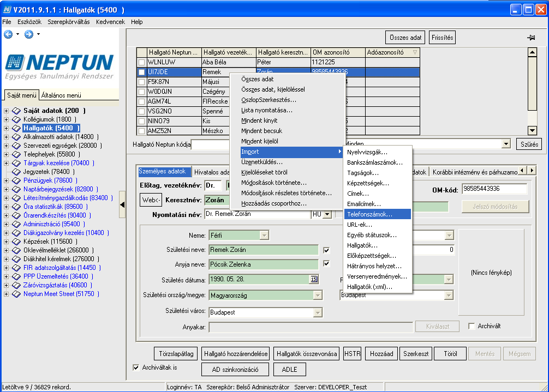Click the Képzések node icon
This screenshot has height=392, width=549.
pos(16,242)
